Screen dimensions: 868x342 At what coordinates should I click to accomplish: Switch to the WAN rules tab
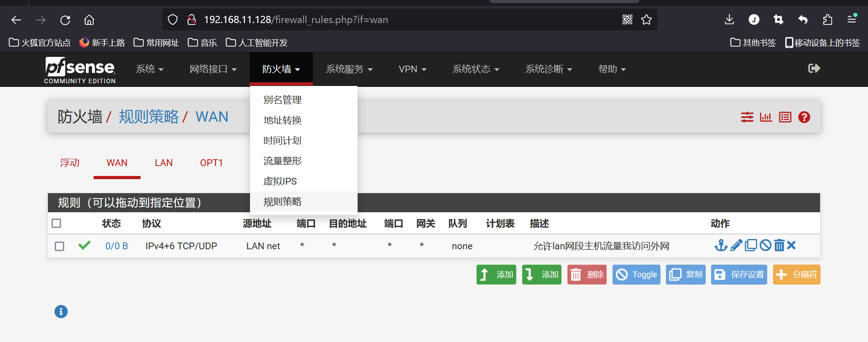tap(117, 163)
